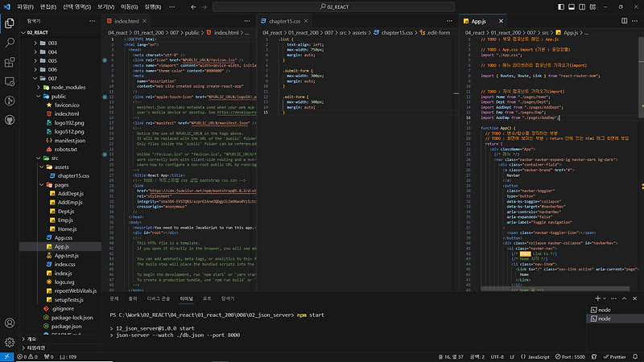The height and width of the screenshot is (362, 644).
Task: Expand the 003 folder in explorer
Action: [x=52, y=43]
